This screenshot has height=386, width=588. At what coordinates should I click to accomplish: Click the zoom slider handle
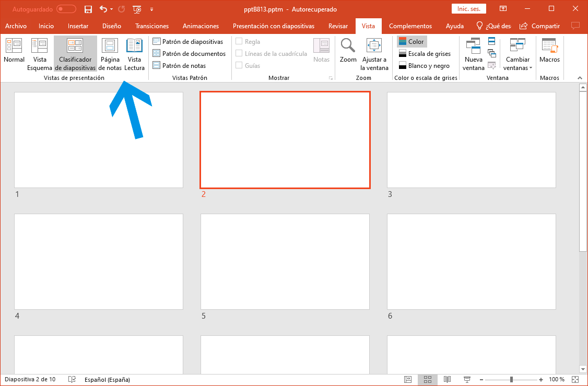click(x=512, y=380)
